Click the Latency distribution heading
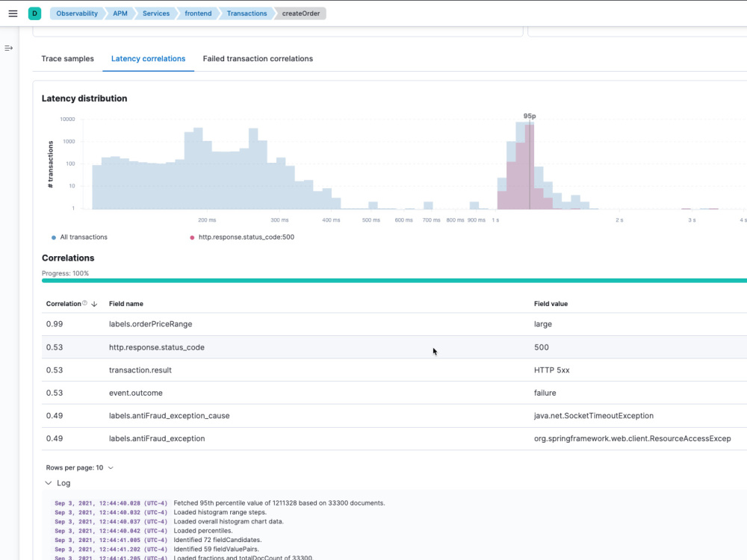747x560 pixels. click(84, 99)
